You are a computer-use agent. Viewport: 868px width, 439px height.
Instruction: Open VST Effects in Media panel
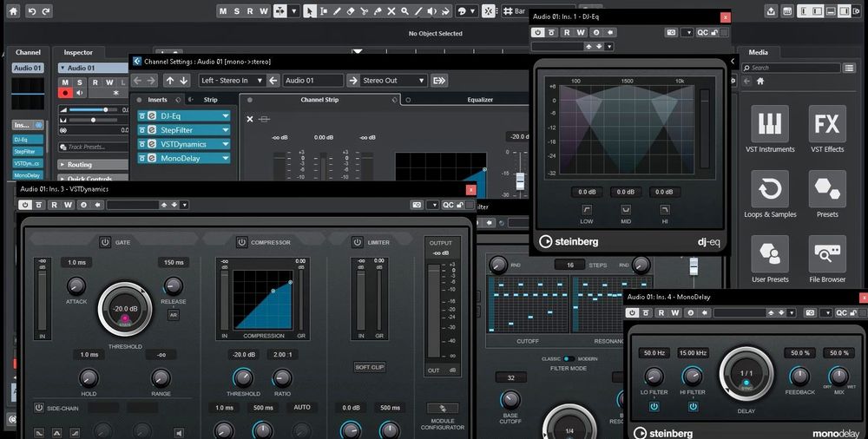tap(827, 129)
